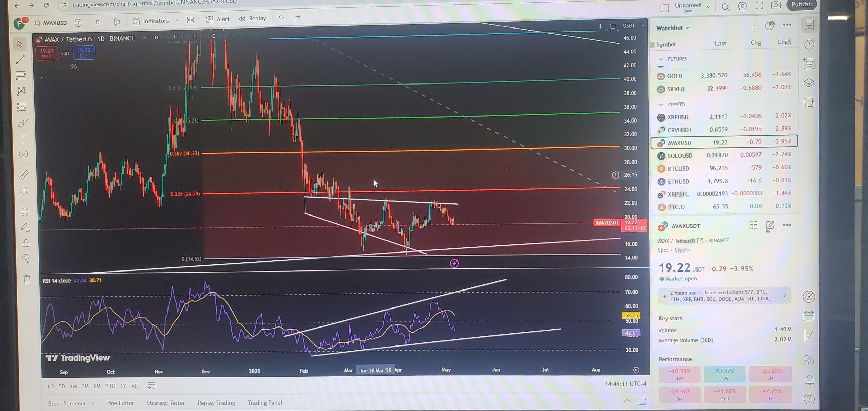Select BTCUSD in the watchlist
The image size is (868, 411).
pos(725,168)
